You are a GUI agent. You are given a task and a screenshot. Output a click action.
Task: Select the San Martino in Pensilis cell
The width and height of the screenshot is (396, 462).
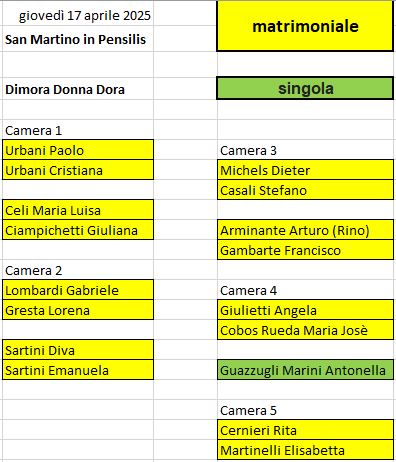click(x=78, y=39)
